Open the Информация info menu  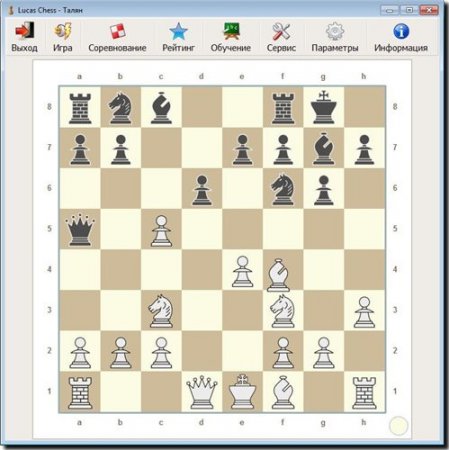click(x=401, y=37)
